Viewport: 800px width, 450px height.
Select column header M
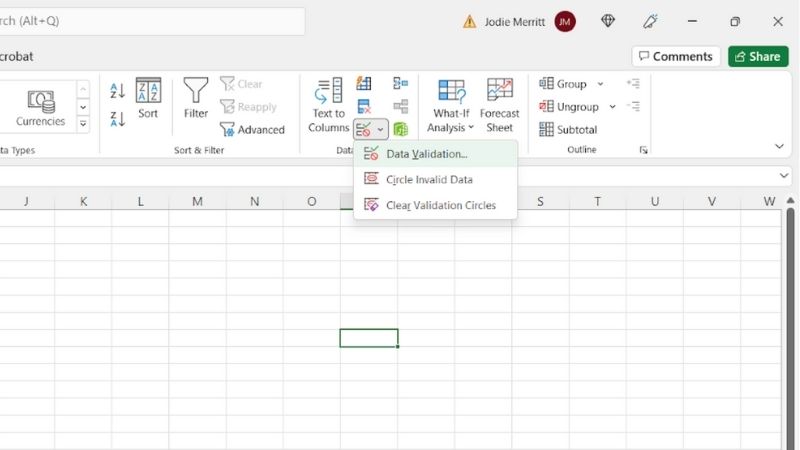click(197, 202)
